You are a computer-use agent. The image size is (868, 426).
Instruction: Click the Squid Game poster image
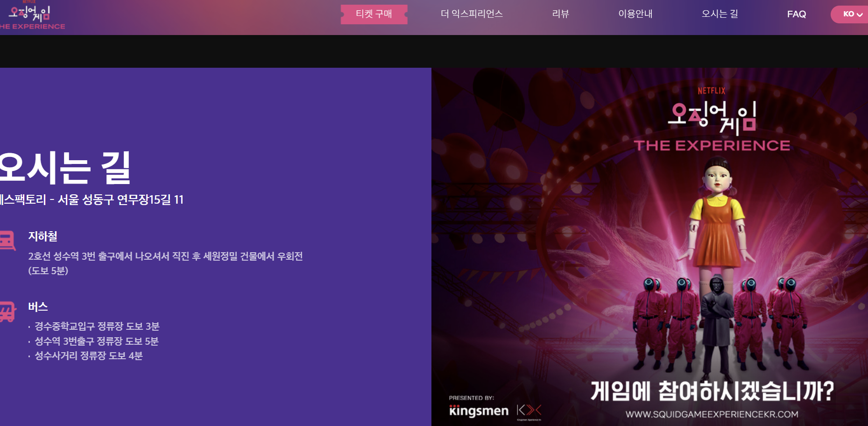649,247
